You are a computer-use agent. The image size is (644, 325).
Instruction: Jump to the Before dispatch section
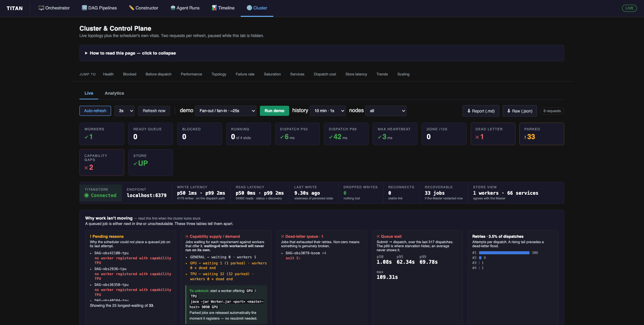coord(159,74)
